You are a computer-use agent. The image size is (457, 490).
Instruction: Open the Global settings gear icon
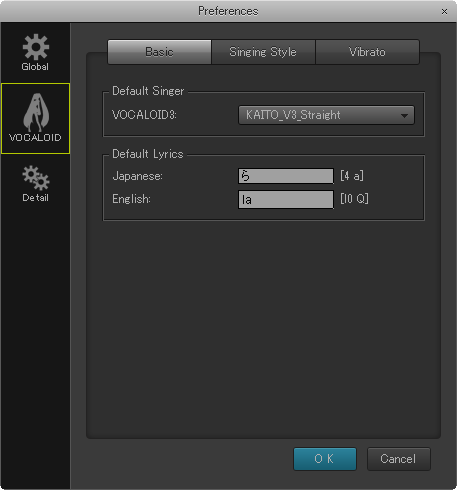36,47
